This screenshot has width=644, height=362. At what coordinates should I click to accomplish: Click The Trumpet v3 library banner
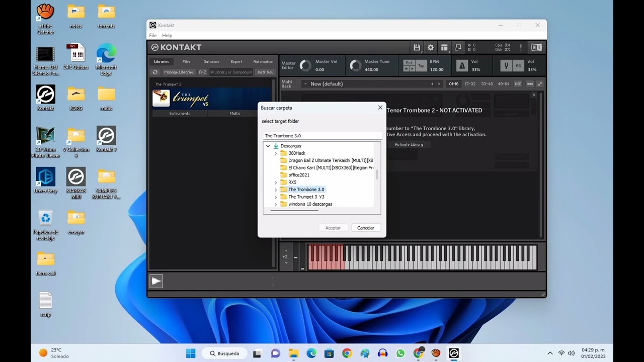[x=212, y=99]
